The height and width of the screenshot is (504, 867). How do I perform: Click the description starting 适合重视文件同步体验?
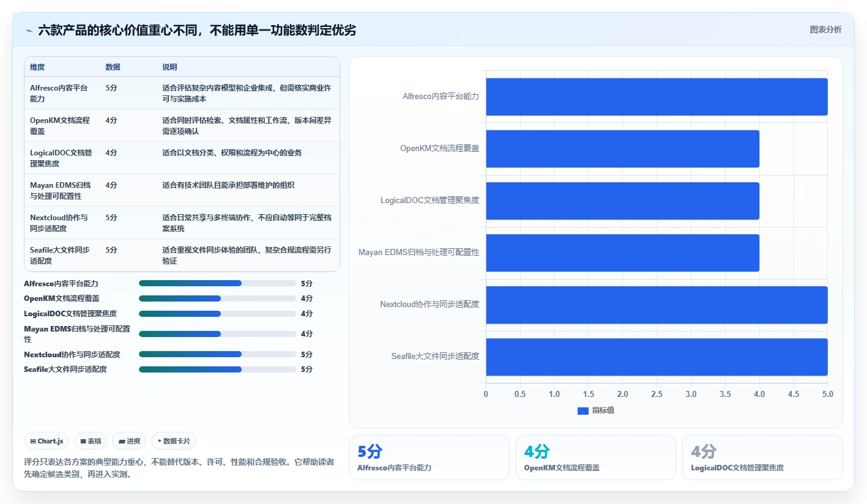(247, 255)
